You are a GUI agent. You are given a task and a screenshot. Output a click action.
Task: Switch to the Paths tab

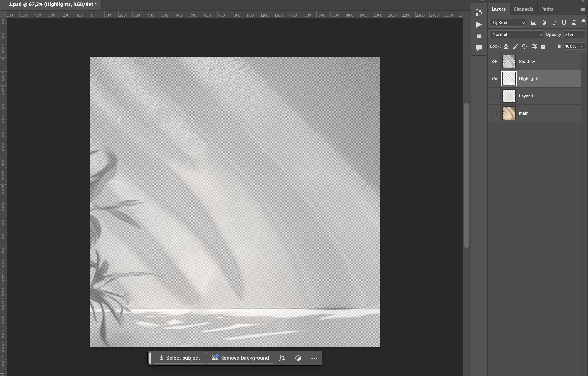(547, 9)
